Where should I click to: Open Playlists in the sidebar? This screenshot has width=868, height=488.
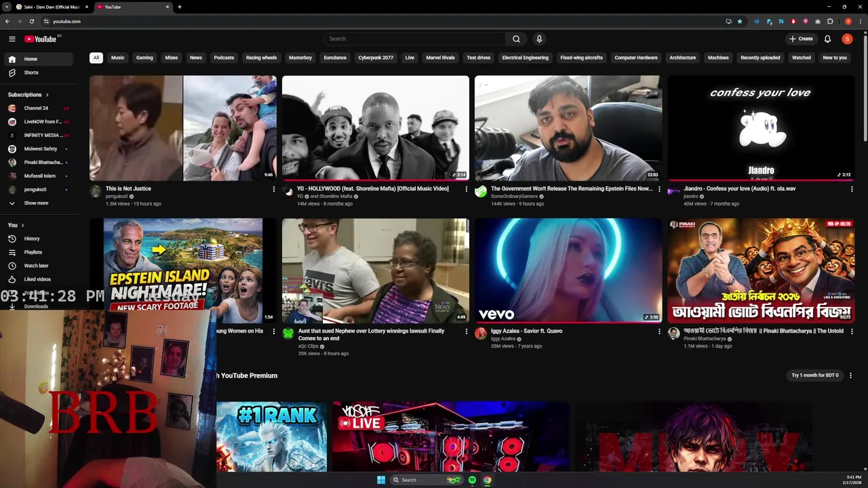(x=40, y=252)
